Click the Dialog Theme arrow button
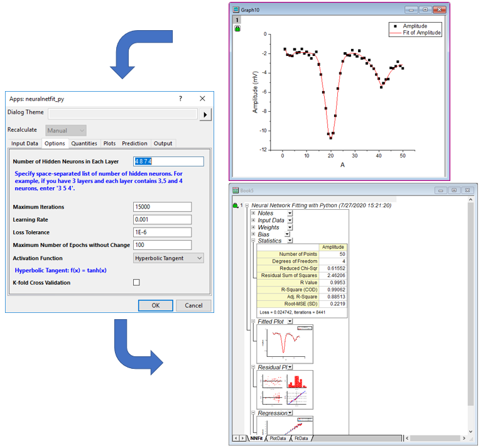Viewport: 483px width, 448px height. click(x=205, y=114)
